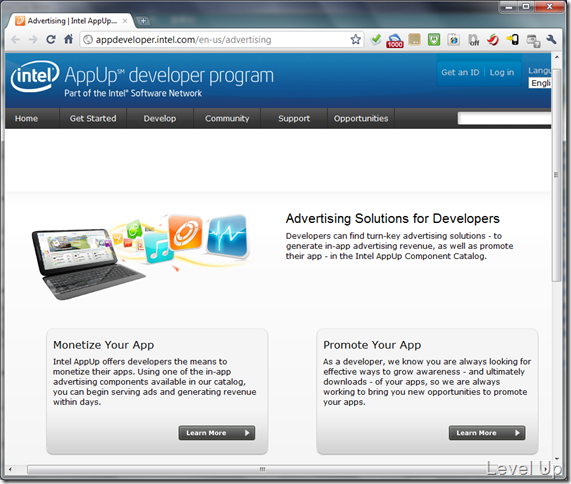Click the Monetize Your App heading
Image resolution: width=571 pixels, height=484 pixels.
(x=103, y=345)
